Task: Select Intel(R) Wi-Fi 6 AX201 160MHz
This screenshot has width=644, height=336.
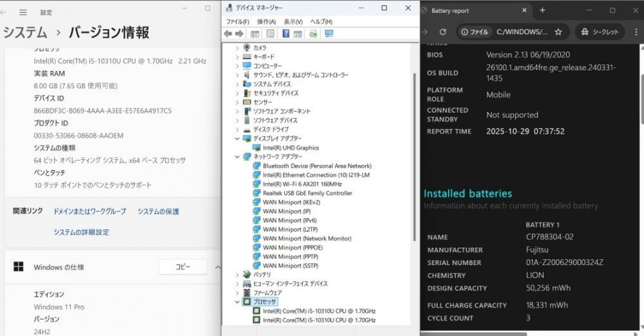Action: point(302,184)
